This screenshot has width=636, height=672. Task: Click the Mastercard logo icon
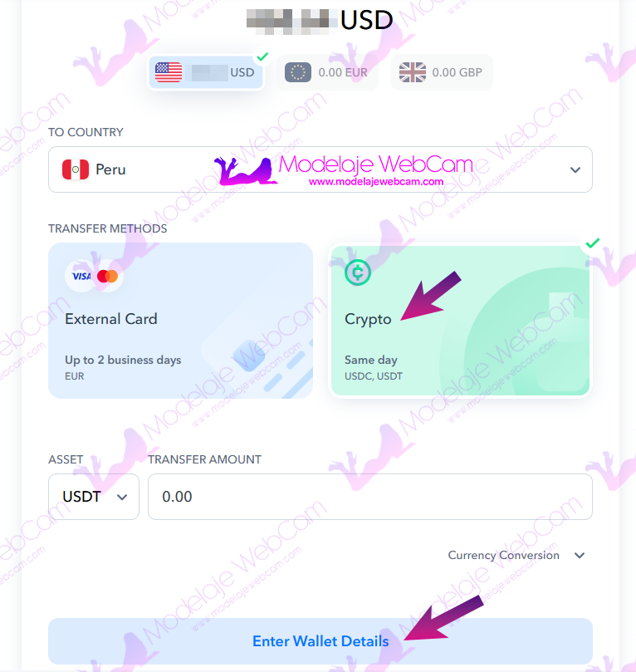click(x=107, y=277)
